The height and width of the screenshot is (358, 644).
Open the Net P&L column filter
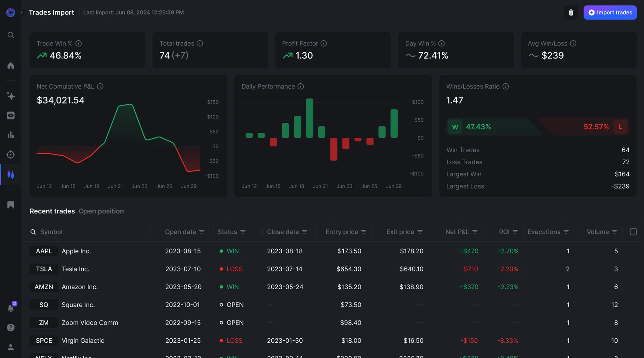click(x=475, y=232)
